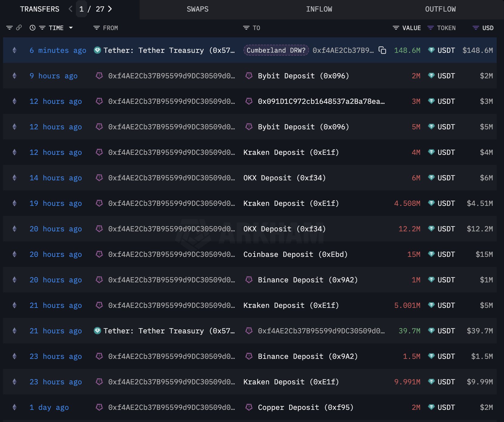Click the entity icon beside 0x091D1C972cb address
This screenshot has height=422, width=504.
pyautogui.click(x=249, y=101)
